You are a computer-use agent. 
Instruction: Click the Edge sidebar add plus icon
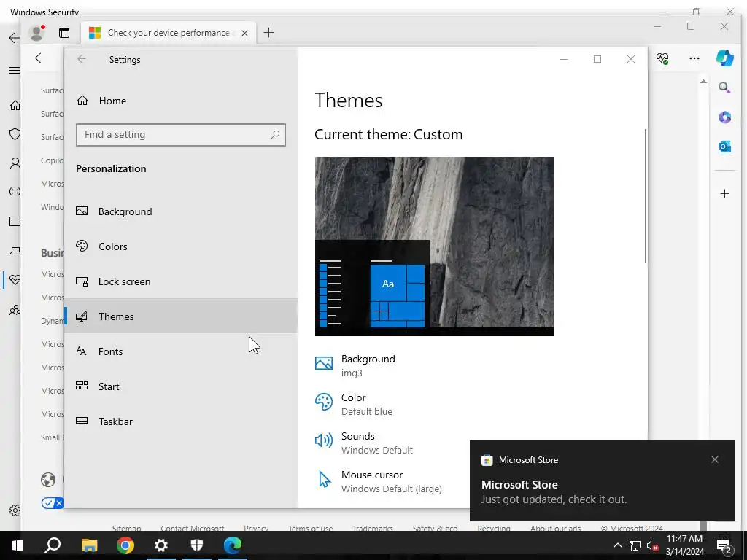click(x=724, y=194)
